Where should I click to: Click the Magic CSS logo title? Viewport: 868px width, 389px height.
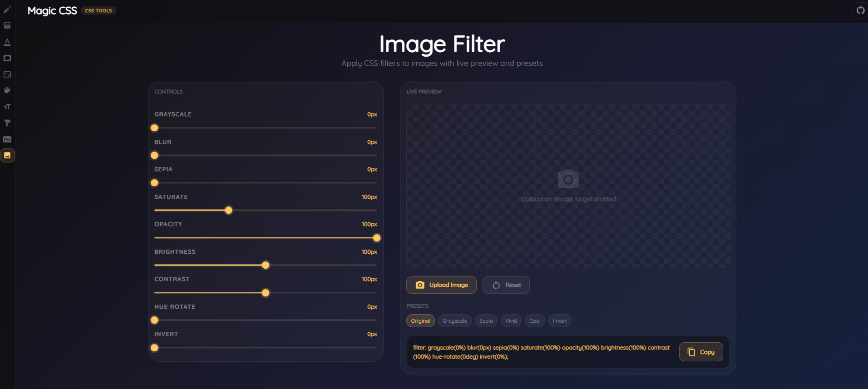point(52,10)
